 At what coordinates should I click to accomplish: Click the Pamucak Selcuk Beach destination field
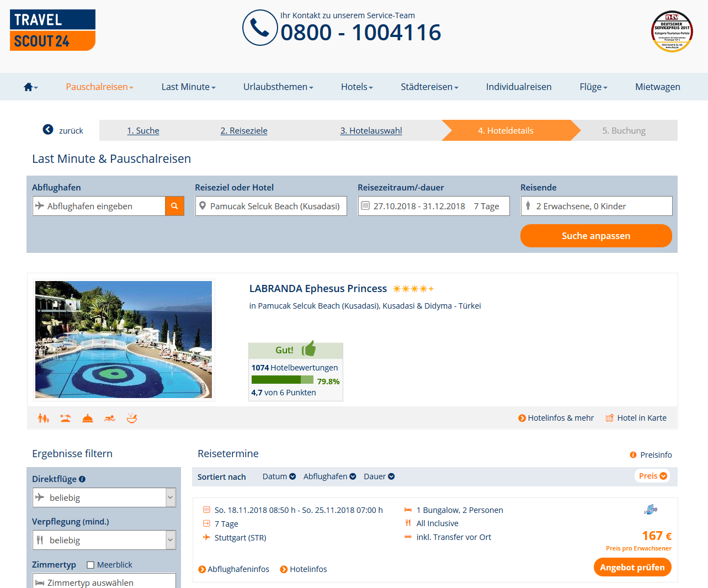pyautogui.click(x=271, y=206)
